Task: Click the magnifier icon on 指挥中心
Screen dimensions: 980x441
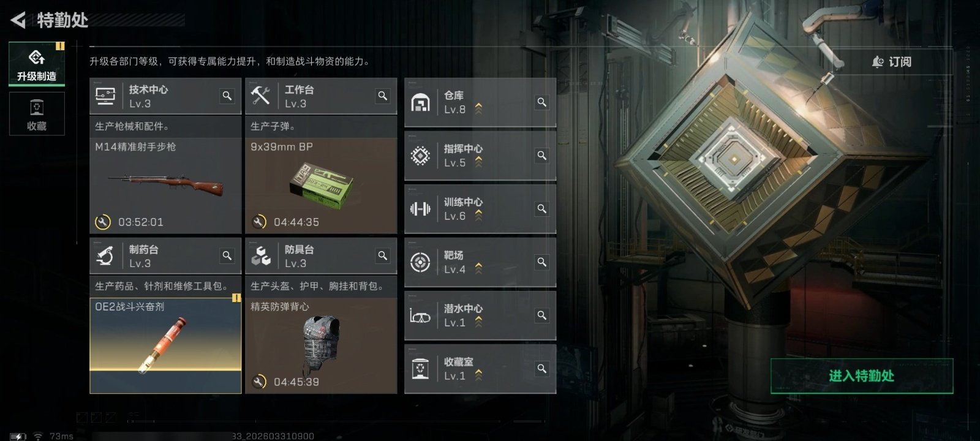Action: pyautogui.click(x=542, y=156)
